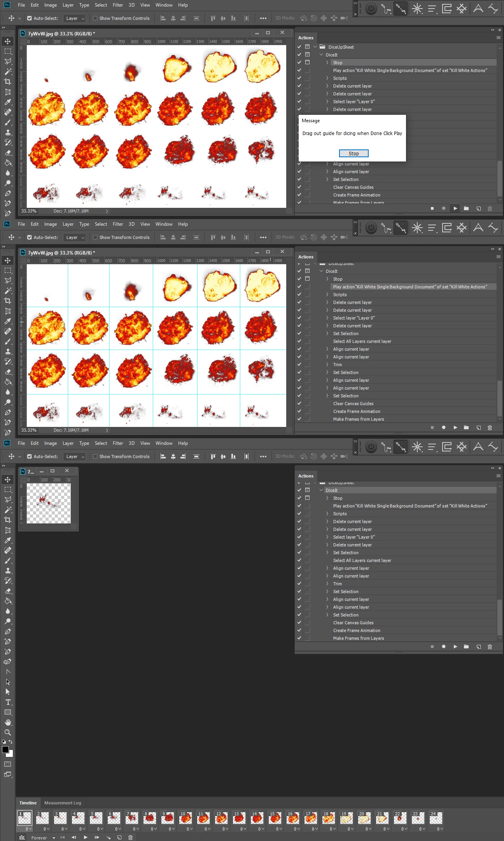Reset to default foreground and background colors
This screenshot has width=504, height=841.
click(x=4, y=742)
